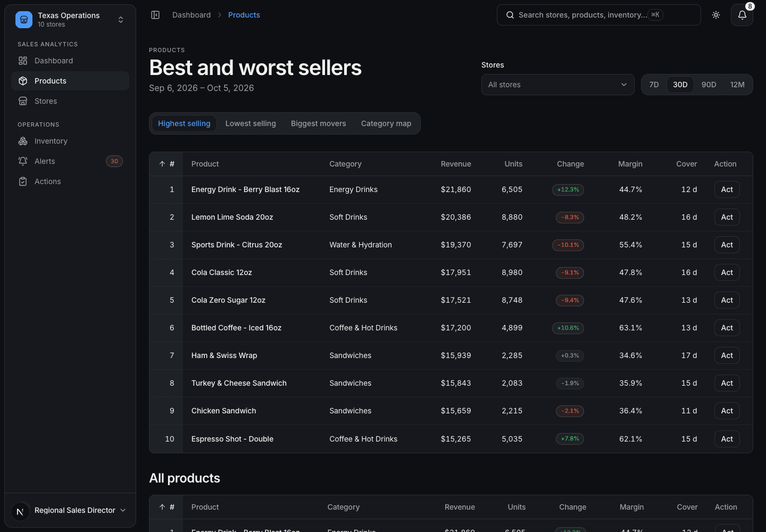The height and width of the screenshot is (532, 766).
Task: Switch to Category map tab
Action: coord(386,123)
